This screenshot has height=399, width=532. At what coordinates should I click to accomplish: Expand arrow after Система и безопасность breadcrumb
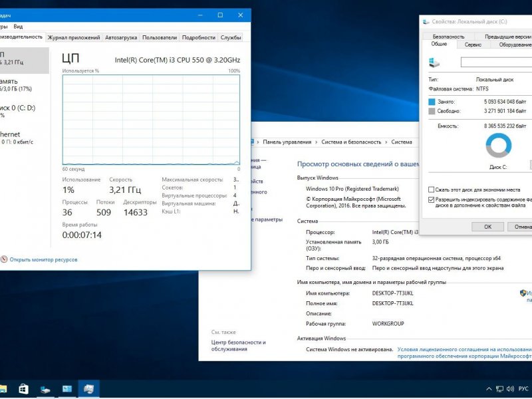coord(386,142)
